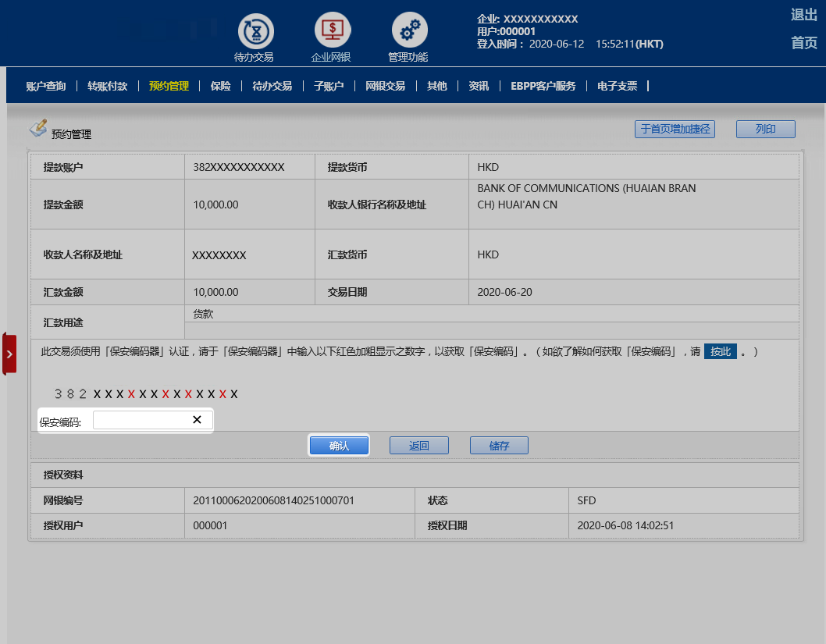This screenshot has height=644, width=826.
Task: Open 管理功能 gears icon
Action: click(x=409, y=30)
